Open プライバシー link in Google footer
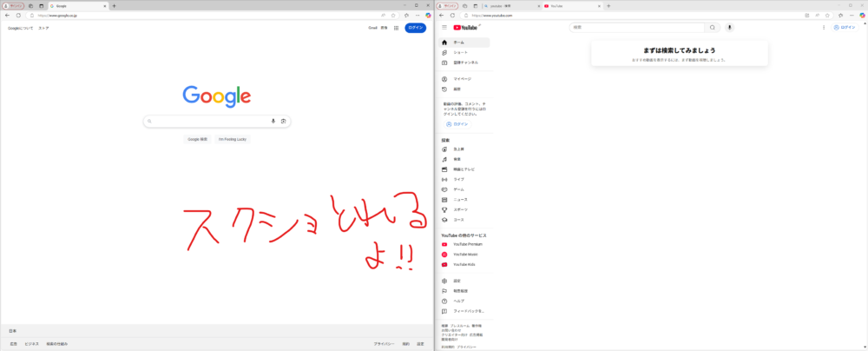This screenshot has width=868, height=351. pos(384,344)
